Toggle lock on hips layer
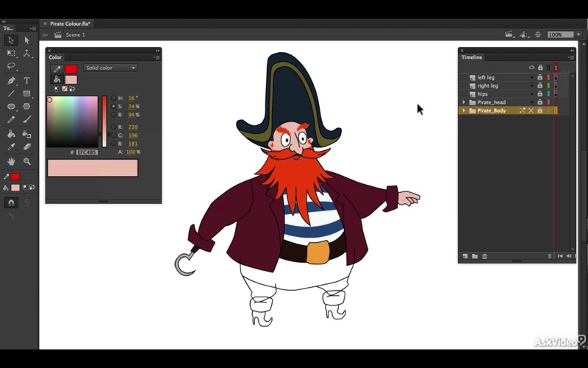The height and width of the screenshot is (368, 588). 540,94
